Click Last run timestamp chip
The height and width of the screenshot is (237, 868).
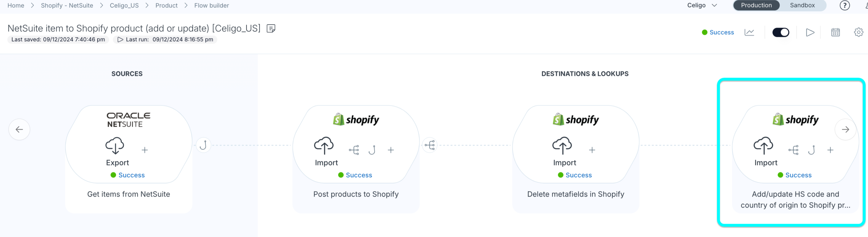pyautogui.click(x=165, y=39)
